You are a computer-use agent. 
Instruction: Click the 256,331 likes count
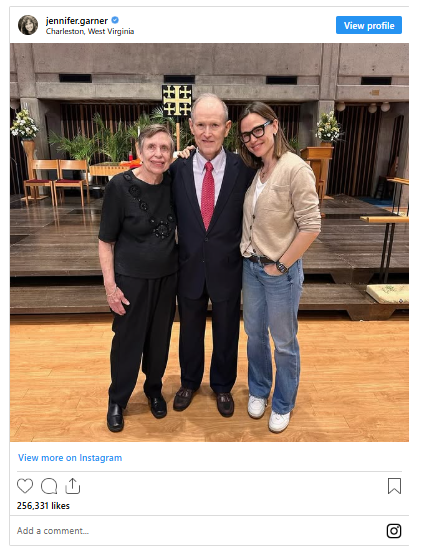coord(43,506)
